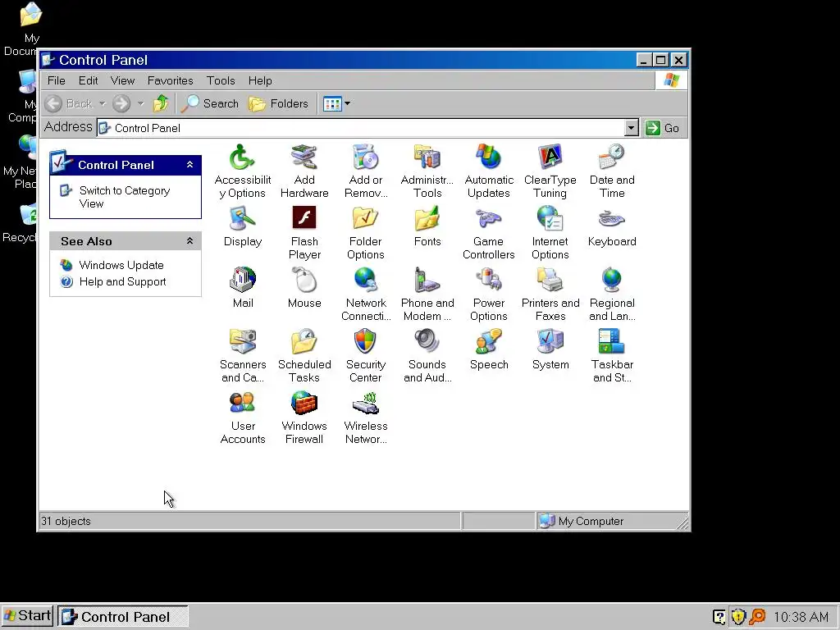Open the Edit menu

(88, 80)
